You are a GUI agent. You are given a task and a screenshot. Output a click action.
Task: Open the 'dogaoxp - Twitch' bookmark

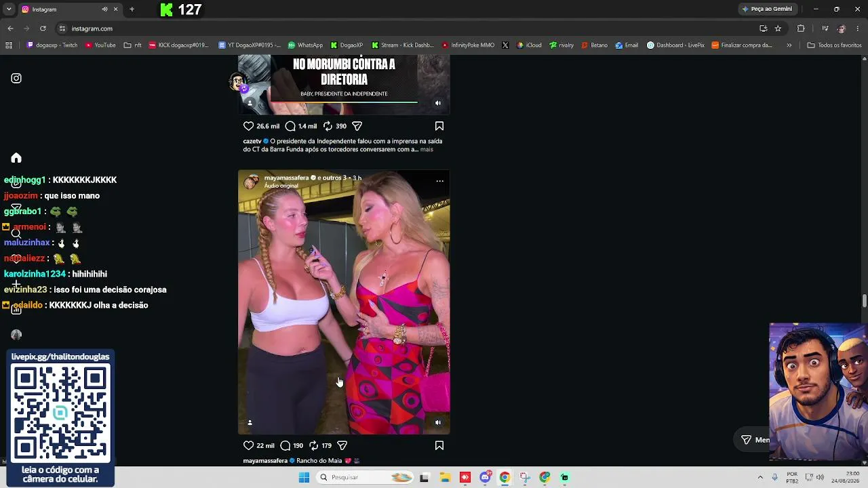click(x=52, y=45)
